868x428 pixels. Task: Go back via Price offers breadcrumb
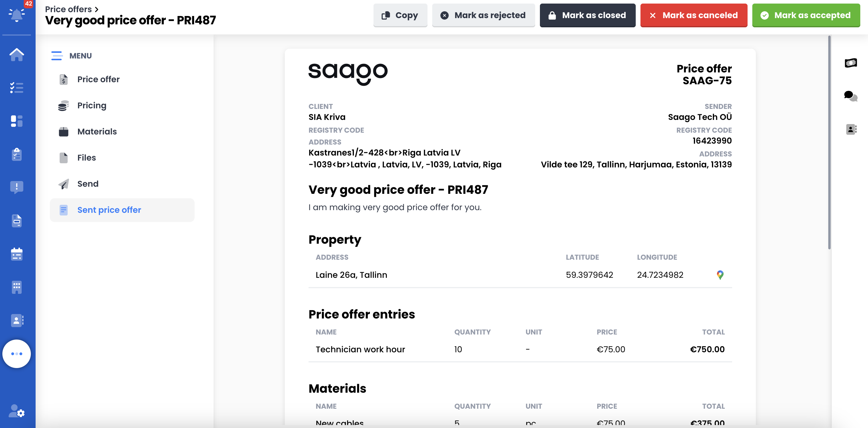coord(69,9)
